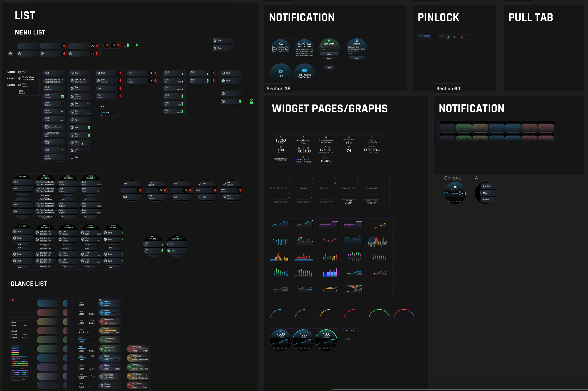Click the PULL TAB heading
Screen dimensions: 588x391
tap(531, 17)
